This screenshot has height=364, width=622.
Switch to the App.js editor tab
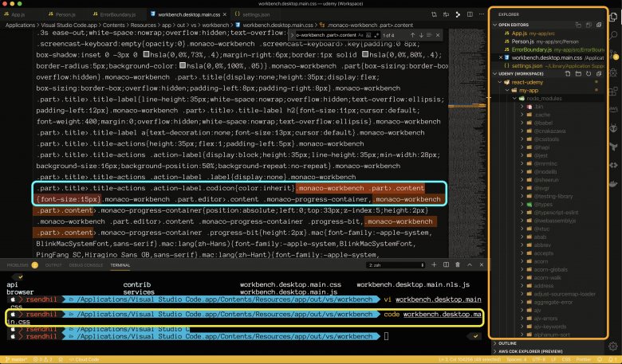tap(18, 14)
